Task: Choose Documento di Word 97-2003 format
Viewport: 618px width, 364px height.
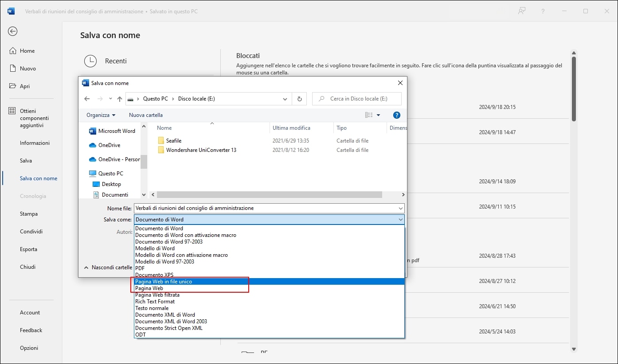Action: pos(269,242)
